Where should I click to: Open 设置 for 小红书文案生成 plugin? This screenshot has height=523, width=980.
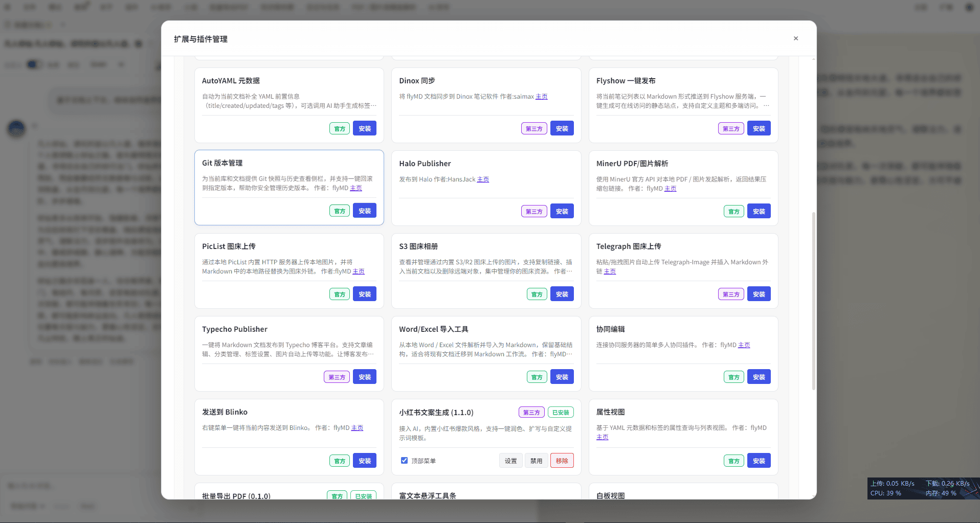[511, 461]
